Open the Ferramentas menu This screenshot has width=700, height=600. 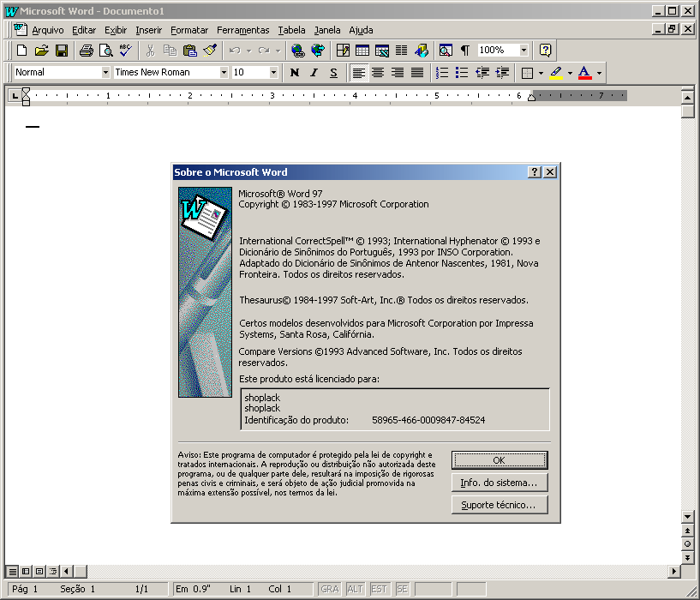pos(242,30)
